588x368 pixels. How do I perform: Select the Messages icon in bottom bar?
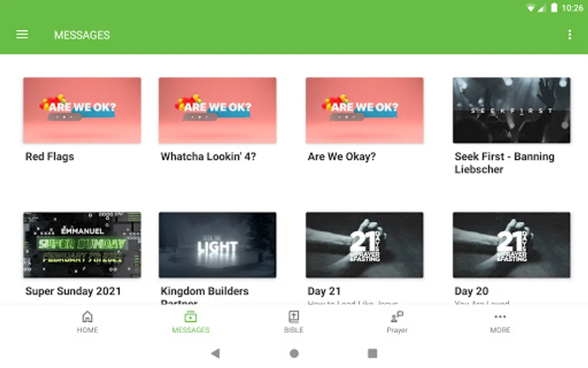pyautogui.click(x=191, y=316)
